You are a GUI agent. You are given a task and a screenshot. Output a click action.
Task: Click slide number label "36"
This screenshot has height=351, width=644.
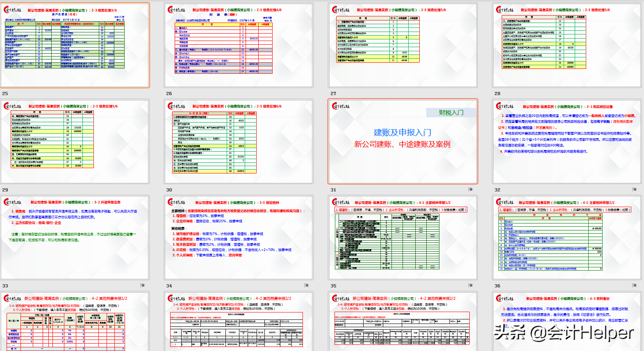pyautogui.click(x=497, y=286)
